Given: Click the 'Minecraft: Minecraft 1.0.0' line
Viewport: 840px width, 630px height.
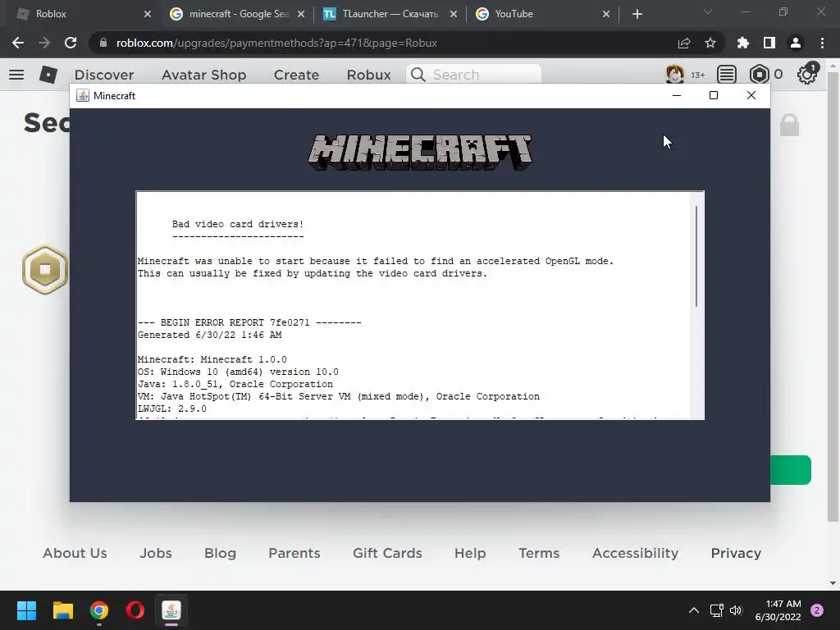Looking at the screenshot, I should (212, 359).
